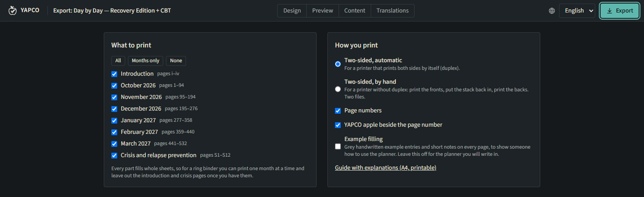Disable the Page numbers checkbox
The height and width of the screenshot is (197, 644).
(x=338, y=111)
